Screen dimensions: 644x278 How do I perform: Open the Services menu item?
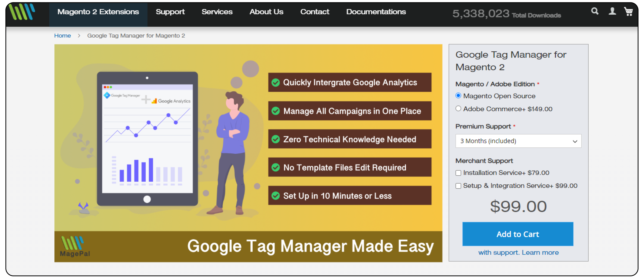click(217, 12)
